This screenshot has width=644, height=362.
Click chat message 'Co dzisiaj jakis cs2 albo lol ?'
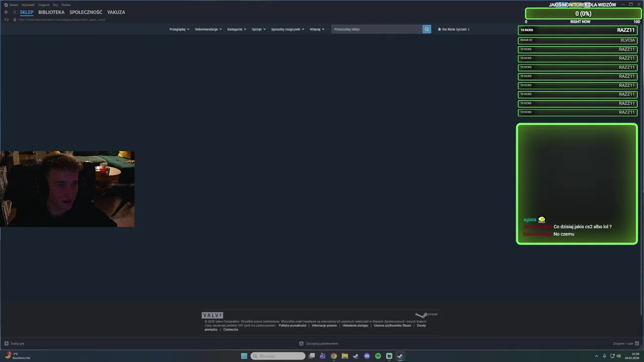(x=583, y=227)
